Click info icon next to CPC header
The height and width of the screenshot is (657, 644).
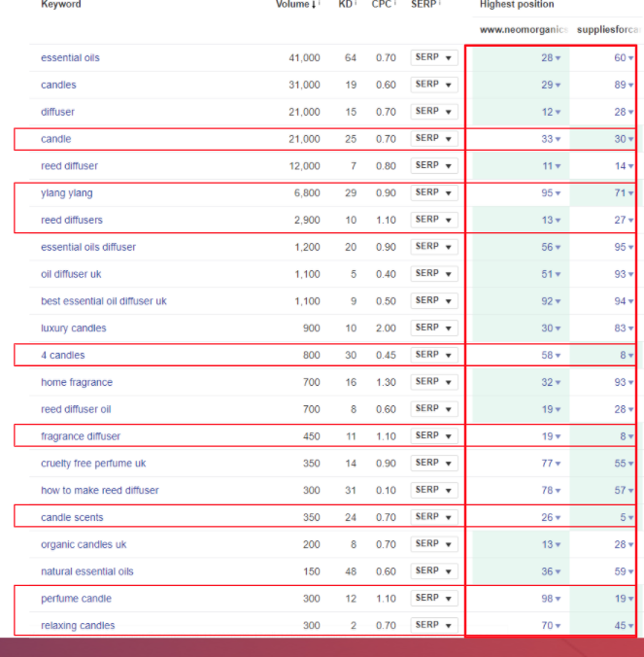coord(395,2)
